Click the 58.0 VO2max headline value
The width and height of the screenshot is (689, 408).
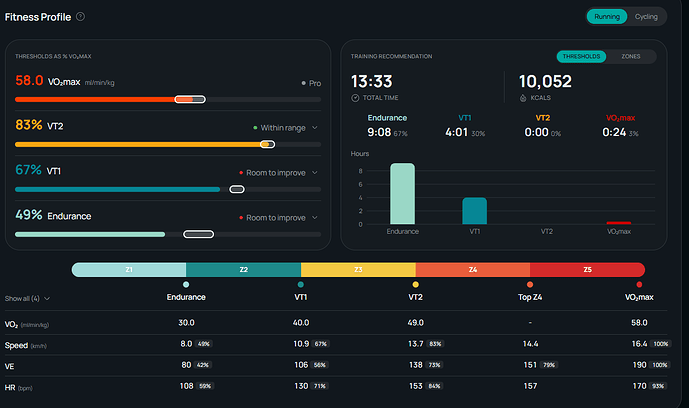pyautogui.click(x=29, y=80)
